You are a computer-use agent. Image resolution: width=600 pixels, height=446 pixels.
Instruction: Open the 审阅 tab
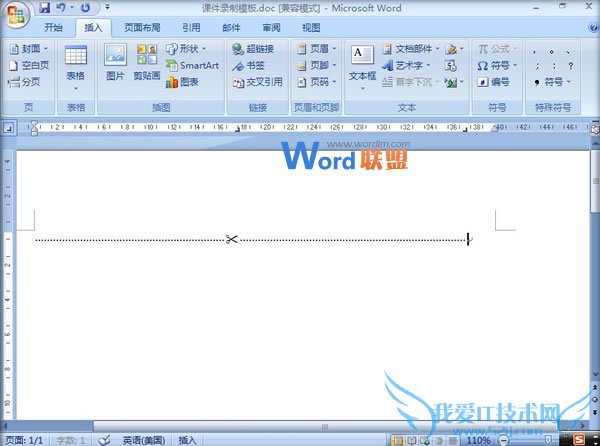tap(271, 28)
